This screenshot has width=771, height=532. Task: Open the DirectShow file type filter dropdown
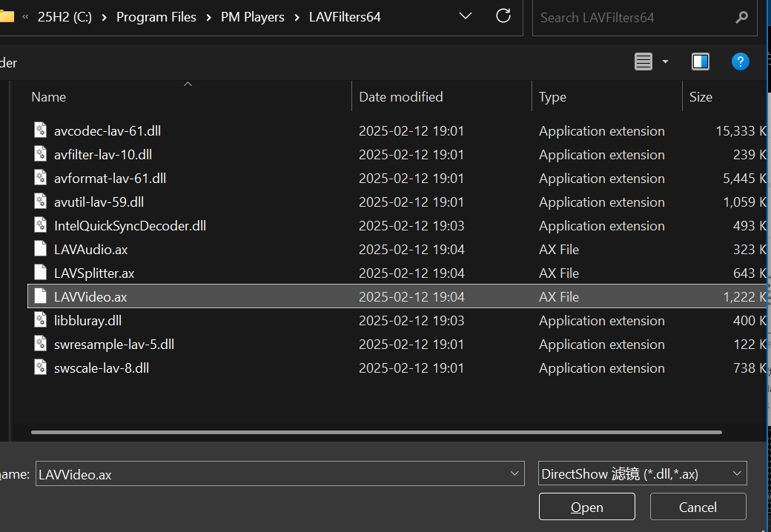[642, 473]
